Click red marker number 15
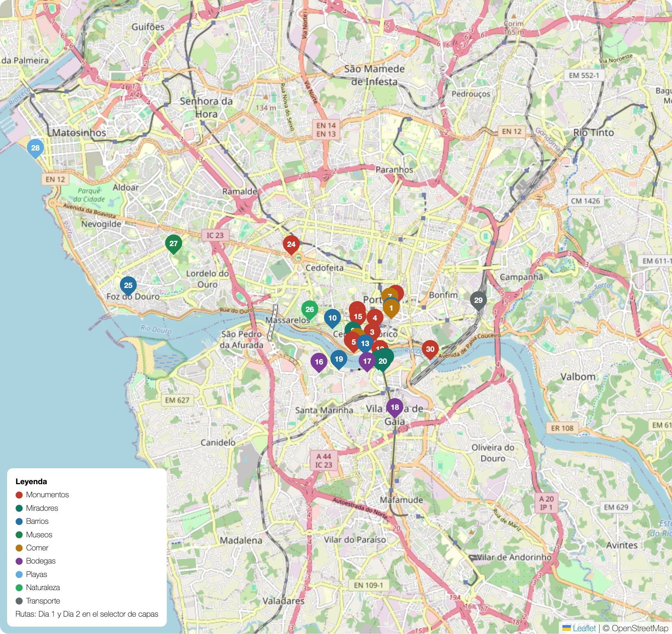The width and height of the screenshot is (672, 634). (358, 317)
